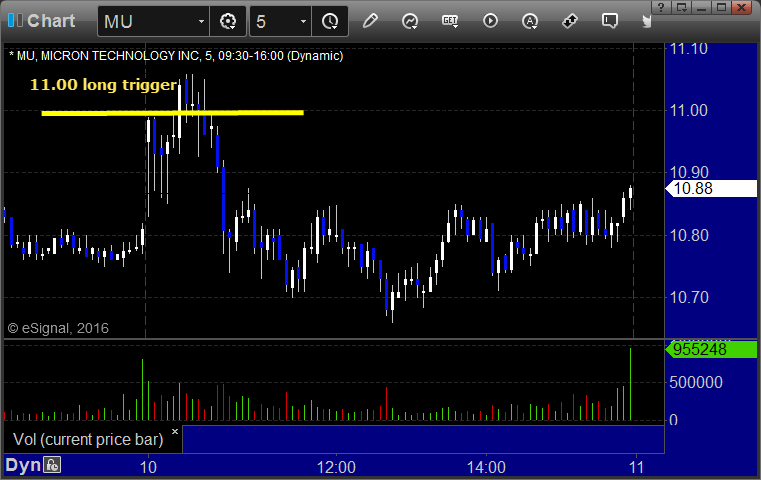Minimize the Chart window
The height and width of the screenshot is (480, 761).
pyautogui.click(x=702, y=7)
